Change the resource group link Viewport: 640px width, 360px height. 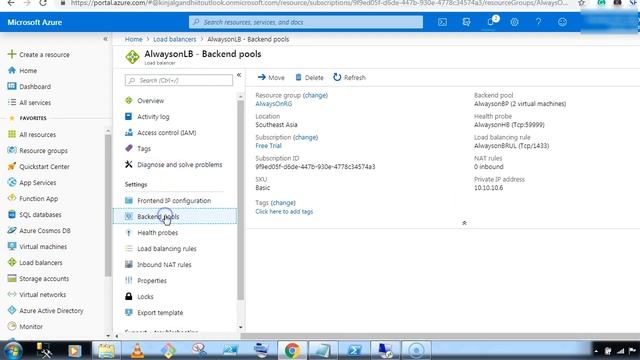[315, 95]
